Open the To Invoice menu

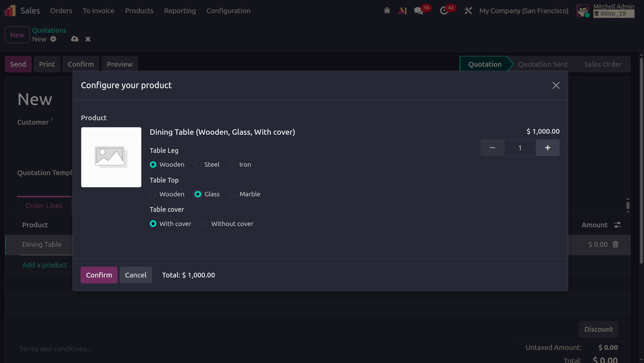[x=98, y=11]
